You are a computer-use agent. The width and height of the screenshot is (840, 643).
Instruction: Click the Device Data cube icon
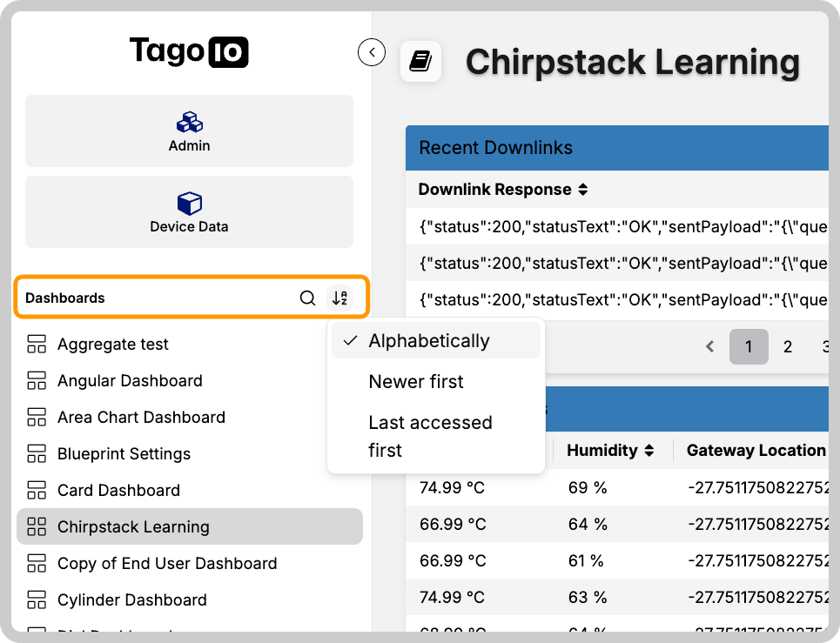coord(190,203)
